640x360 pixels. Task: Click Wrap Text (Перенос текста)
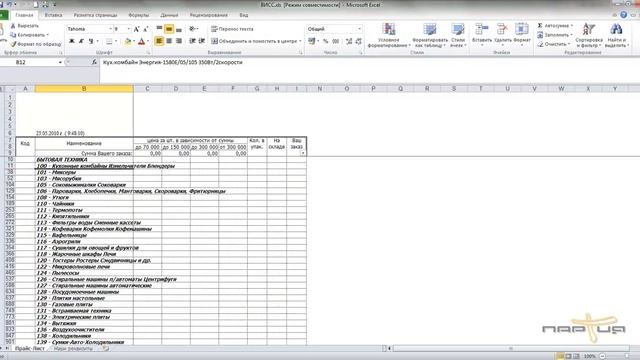tap(232, 29)
